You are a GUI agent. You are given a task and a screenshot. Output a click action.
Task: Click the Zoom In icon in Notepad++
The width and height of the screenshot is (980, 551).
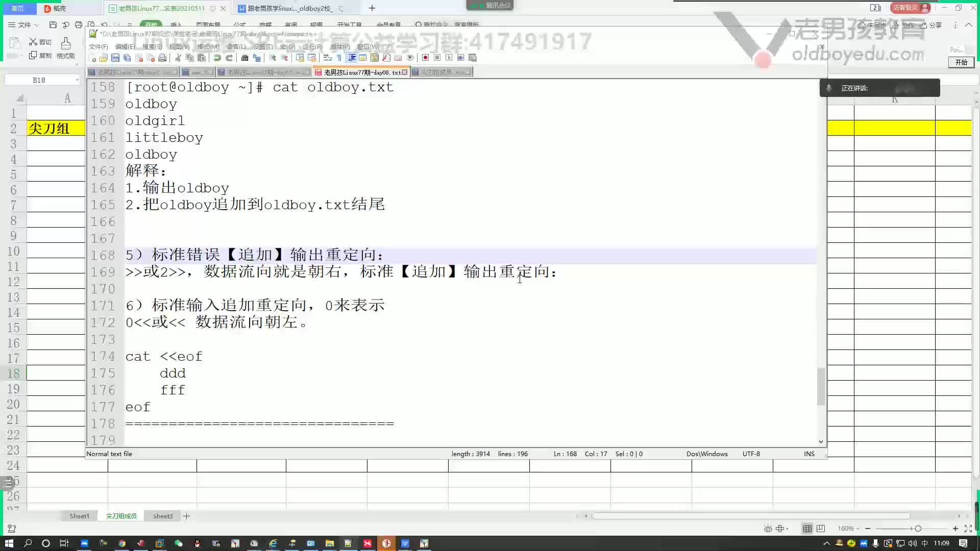pyautogui.click(x=273, y=58)
